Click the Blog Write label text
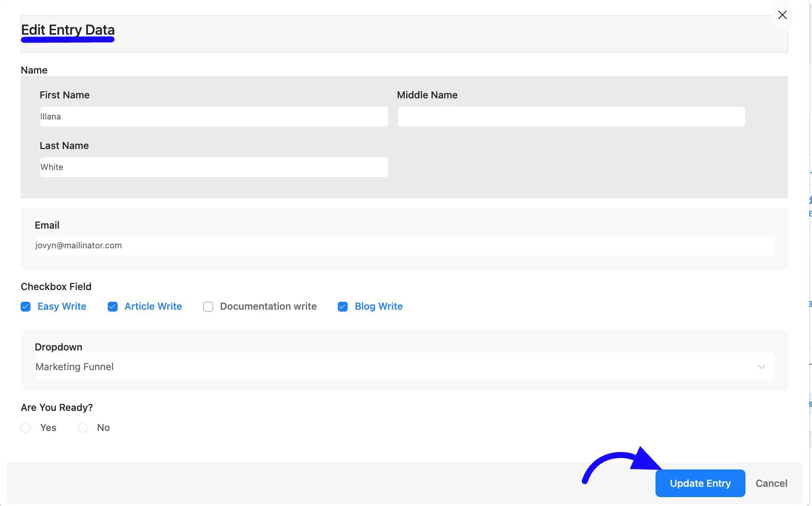Screen dimensions: 812x506 tap(379, 306)
